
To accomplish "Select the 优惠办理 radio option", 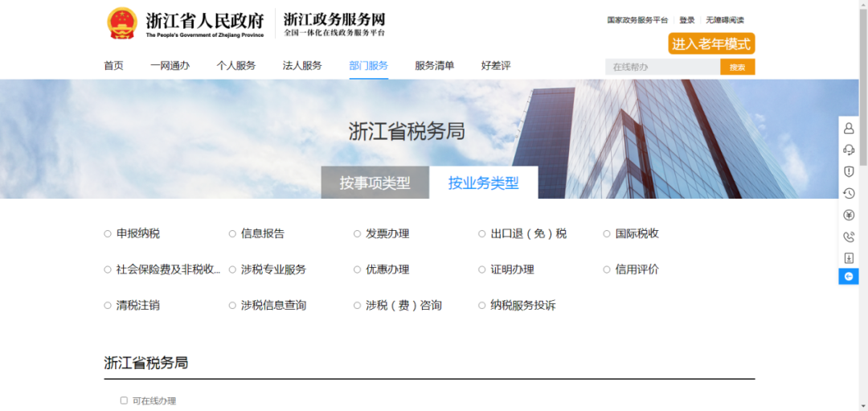I will [357, 269].
